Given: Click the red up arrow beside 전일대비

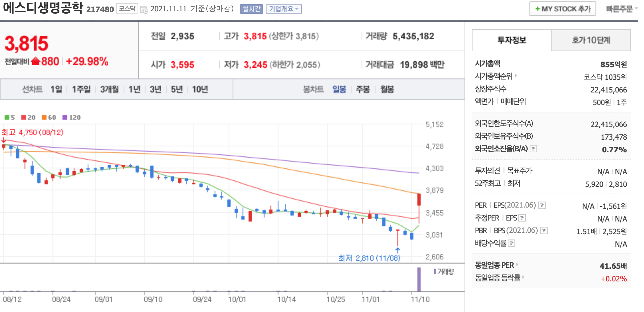Looking at the screenshot, I should (x=36, y=61).
